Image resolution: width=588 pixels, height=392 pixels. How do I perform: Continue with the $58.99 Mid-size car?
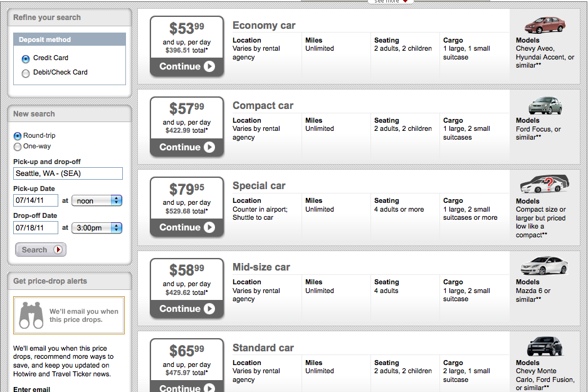(x=187, y=309)
